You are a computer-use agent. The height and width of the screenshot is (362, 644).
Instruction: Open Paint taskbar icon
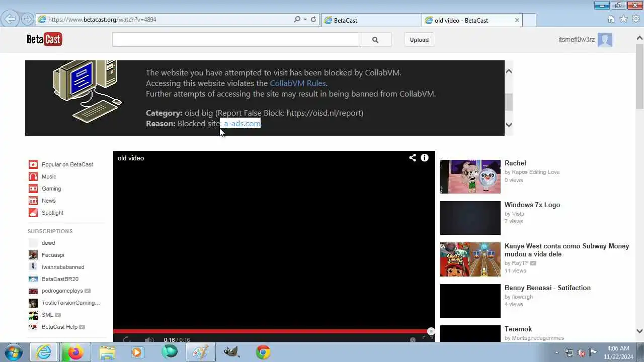pos(200,352)
